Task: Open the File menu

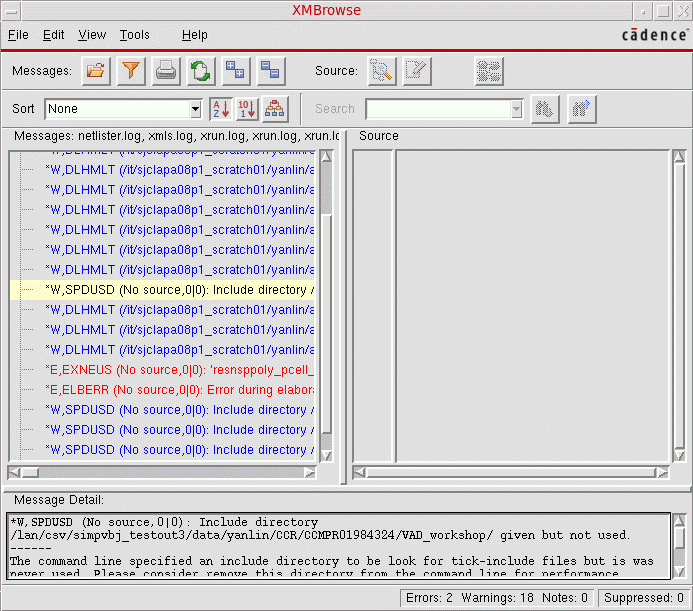Action: point(18,35)
